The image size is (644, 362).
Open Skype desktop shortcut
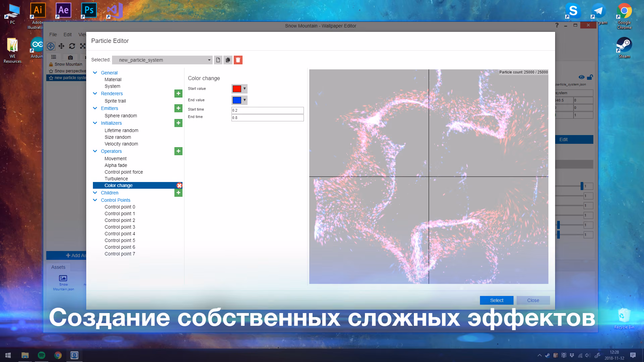pyautogui.click(x=573, y=12)
